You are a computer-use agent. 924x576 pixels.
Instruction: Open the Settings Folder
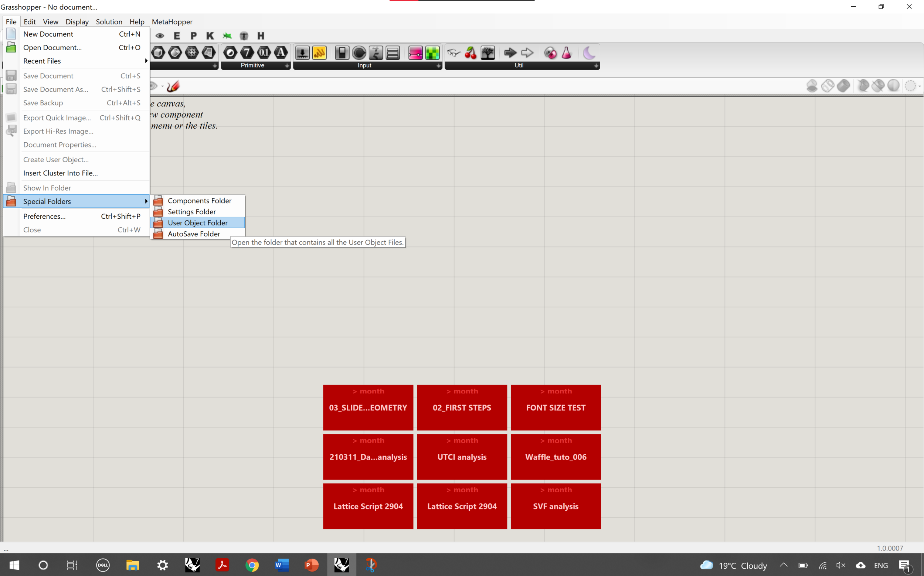(x=198, y=212)
